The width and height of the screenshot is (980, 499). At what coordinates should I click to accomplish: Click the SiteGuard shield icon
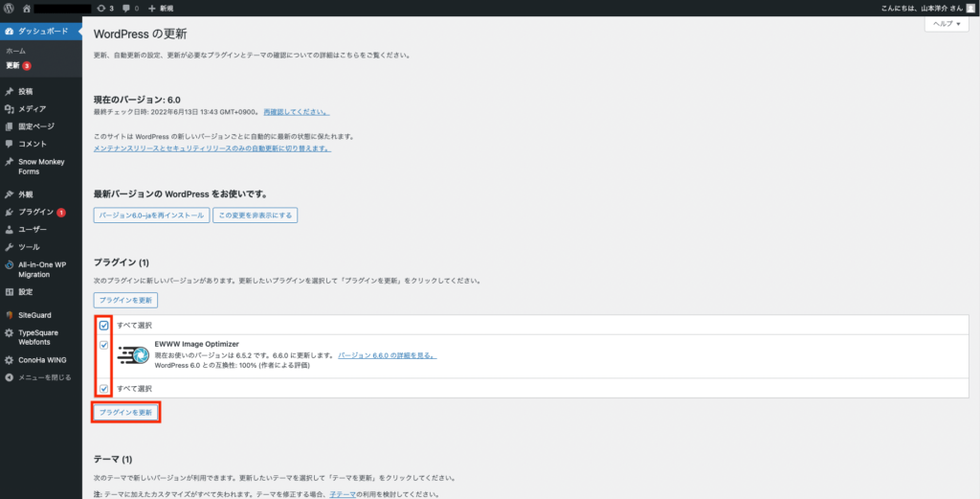pos(9,315)
